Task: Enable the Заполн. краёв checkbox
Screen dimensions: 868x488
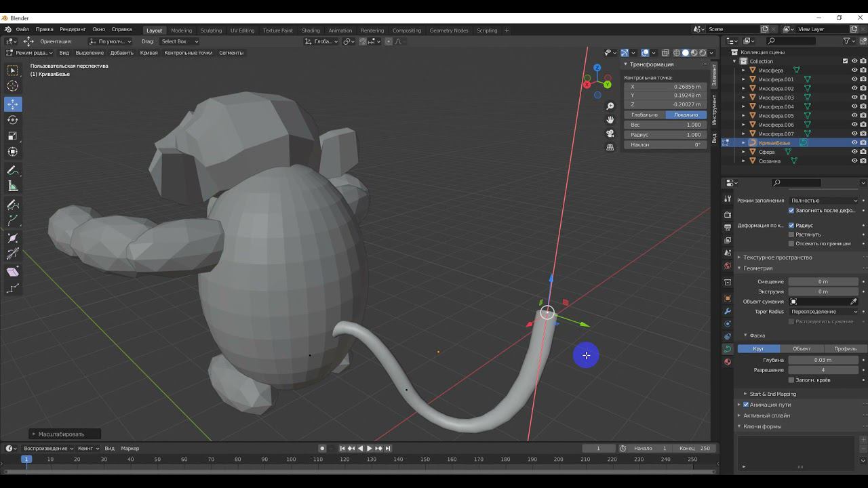Action: 791,380
